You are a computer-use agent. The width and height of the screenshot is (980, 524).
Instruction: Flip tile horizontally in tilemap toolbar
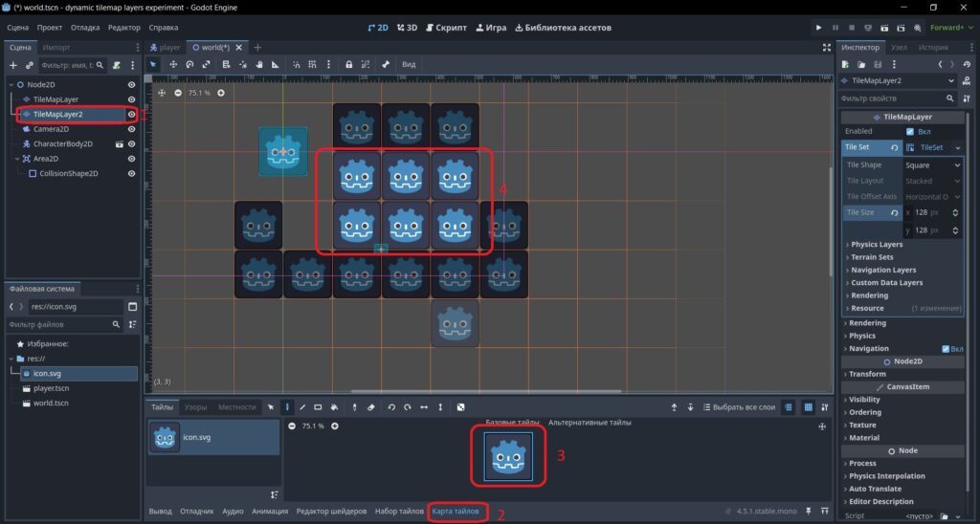tap(424, 407)
